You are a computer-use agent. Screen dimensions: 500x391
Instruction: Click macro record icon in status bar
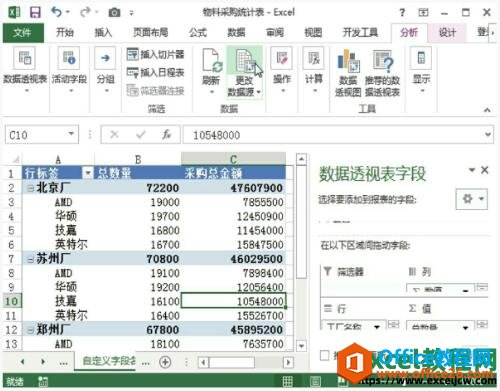pos(43,381)
